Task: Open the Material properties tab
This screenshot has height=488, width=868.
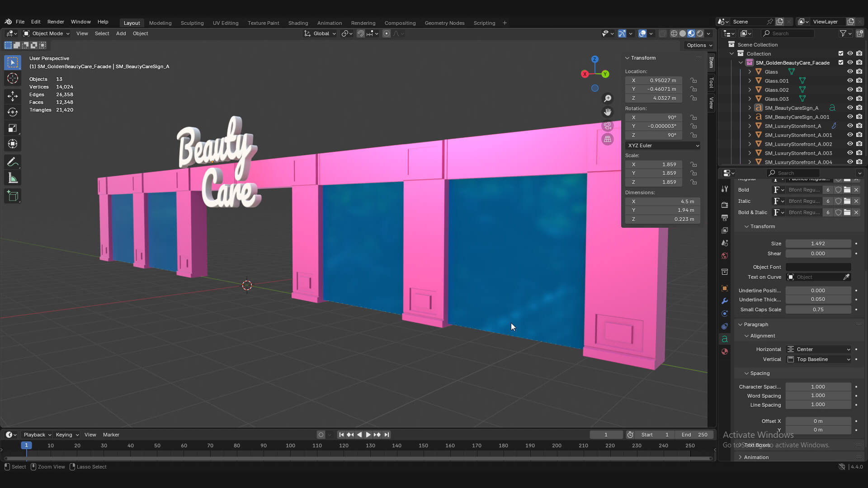Action: pos(725,352)
